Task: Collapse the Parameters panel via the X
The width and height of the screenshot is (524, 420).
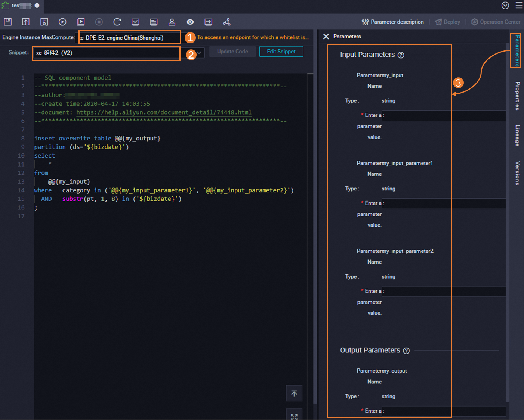Action: pos(326,36)
